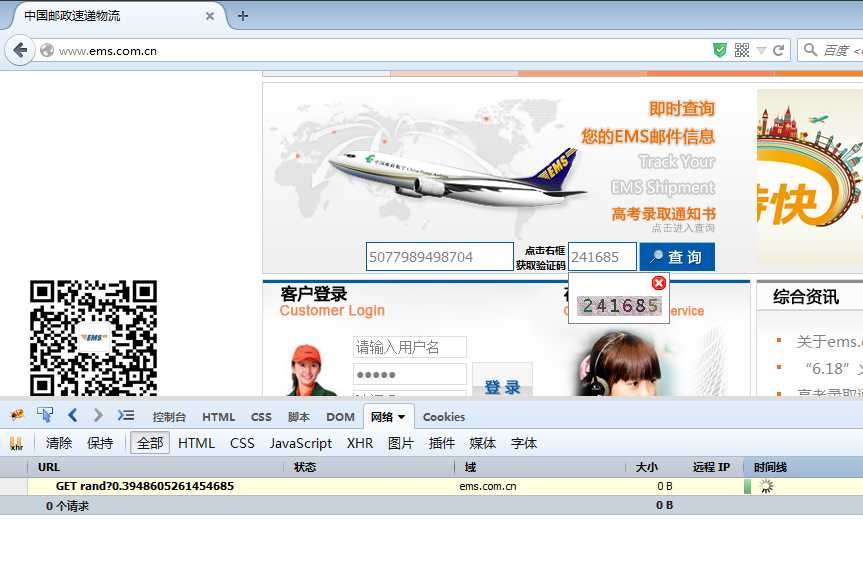Select the 插件 network filter
The image size is (863, 574).
coord(442,443)
